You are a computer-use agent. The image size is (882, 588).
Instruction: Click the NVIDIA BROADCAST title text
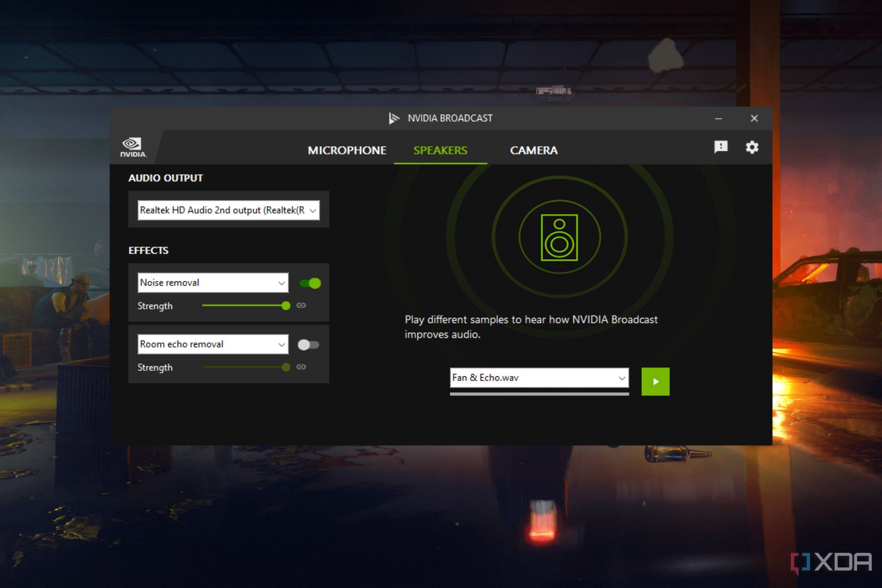(x=450, y=118)
